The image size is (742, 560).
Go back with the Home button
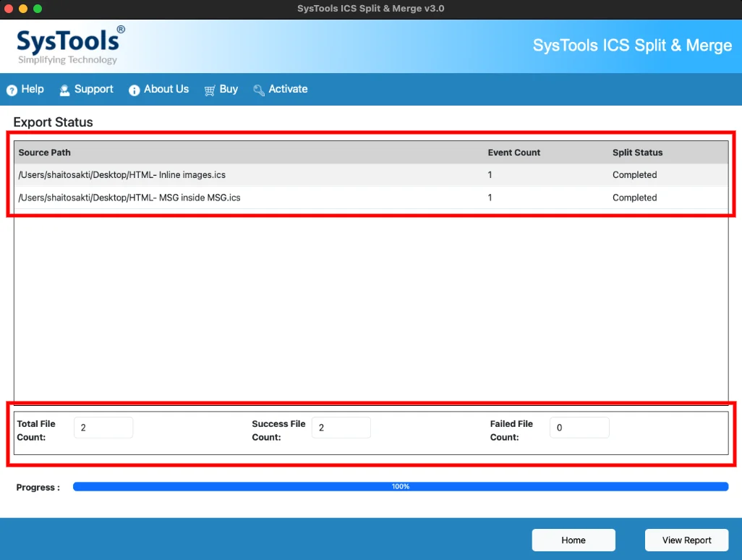pyautogui.click(x=573, y=540)
